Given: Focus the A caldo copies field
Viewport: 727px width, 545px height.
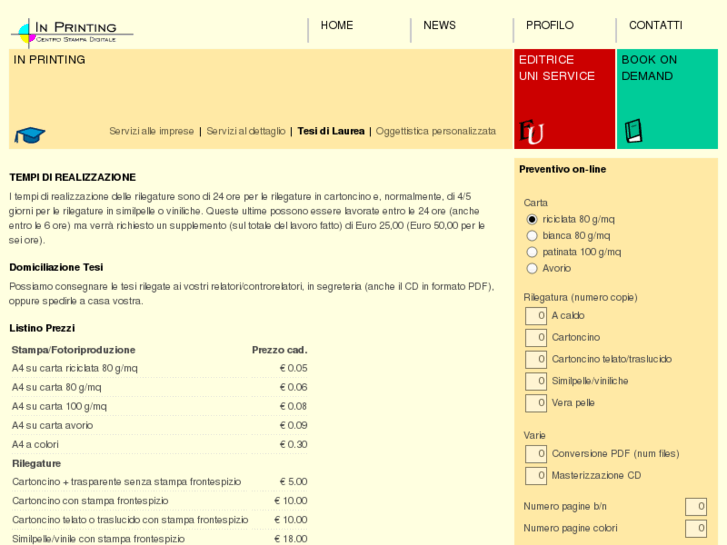Looking at the screenshot, I should point(536,316).
